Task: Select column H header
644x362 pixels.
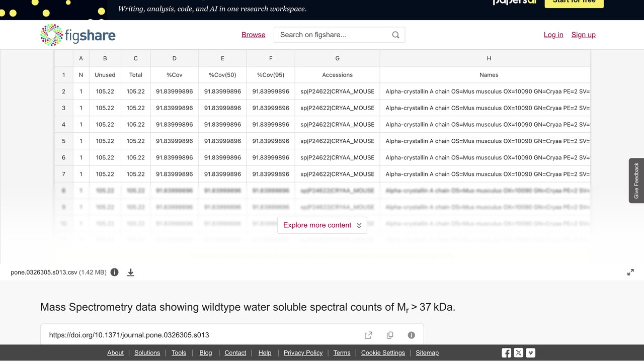Action: click(x=485, y=58)
